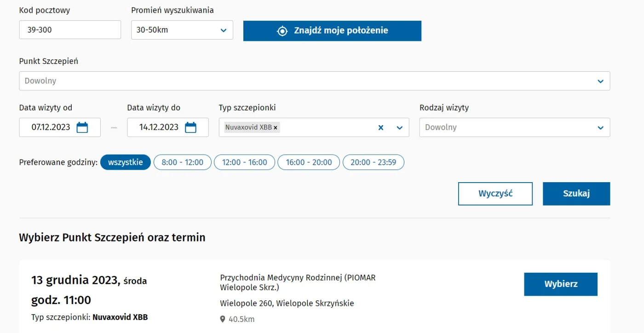Click crosshair icon in location button
The image size is (644, 333).
pyautogui.click(x=282, y=31)
